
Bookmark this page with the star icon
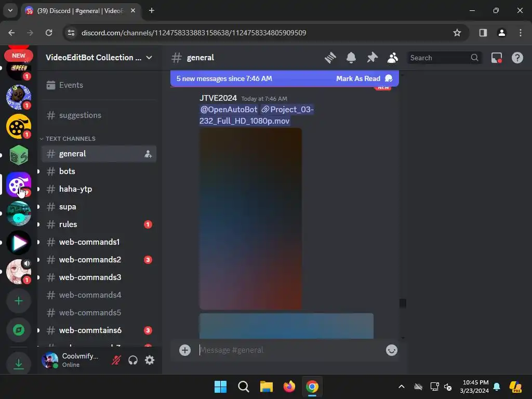pos(457,33)
